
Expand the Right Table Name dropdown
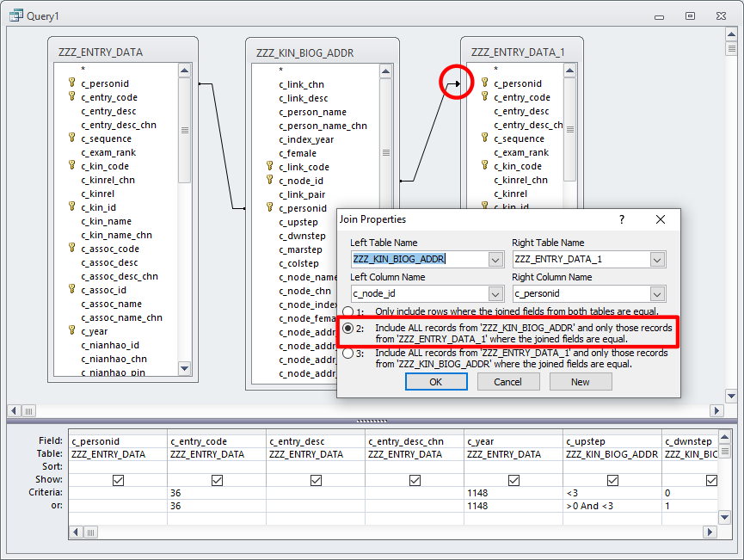point(657,260)
